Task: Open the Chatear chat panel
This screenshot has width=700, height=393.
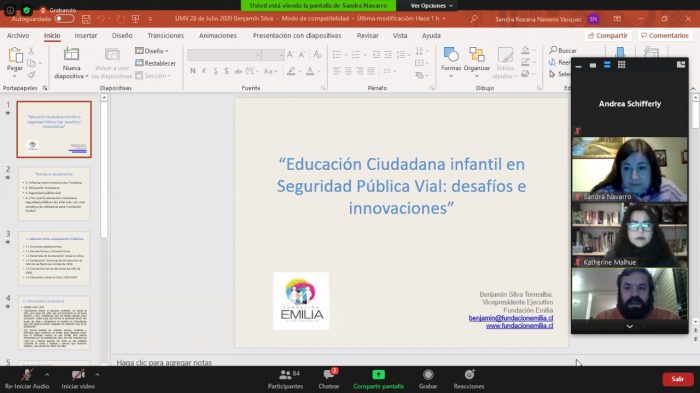Action: point(329,379)
